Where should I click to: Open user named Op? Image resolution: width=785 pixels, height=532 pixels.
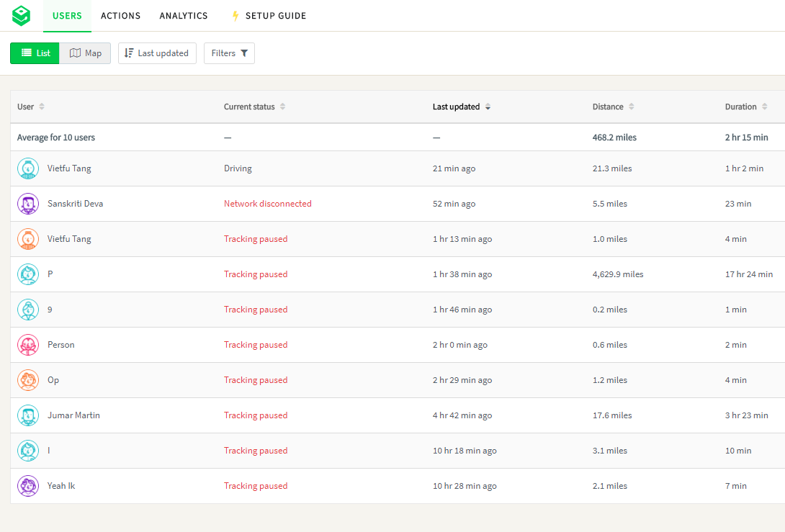[x=53, y=380]
